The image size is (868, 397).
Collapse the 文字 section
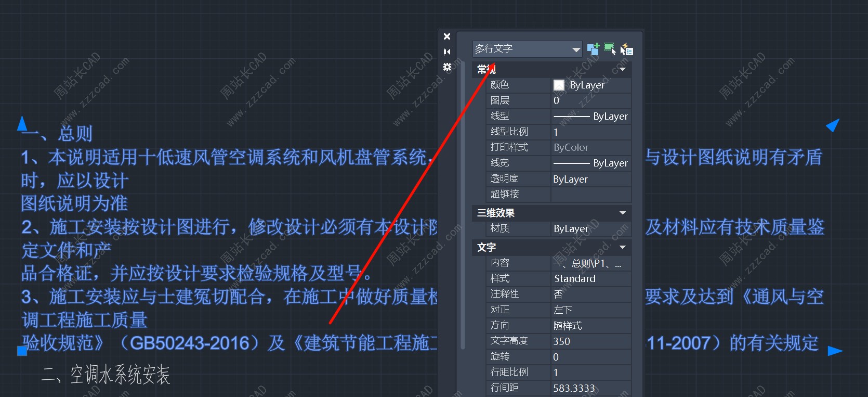[x=622, y=247]
